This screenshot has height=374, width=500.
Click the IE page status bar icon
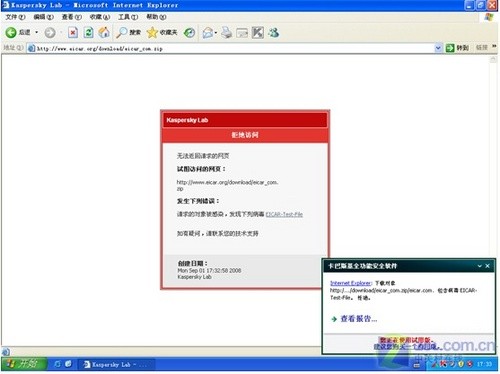pyautogui.click(x=6, y=352)
